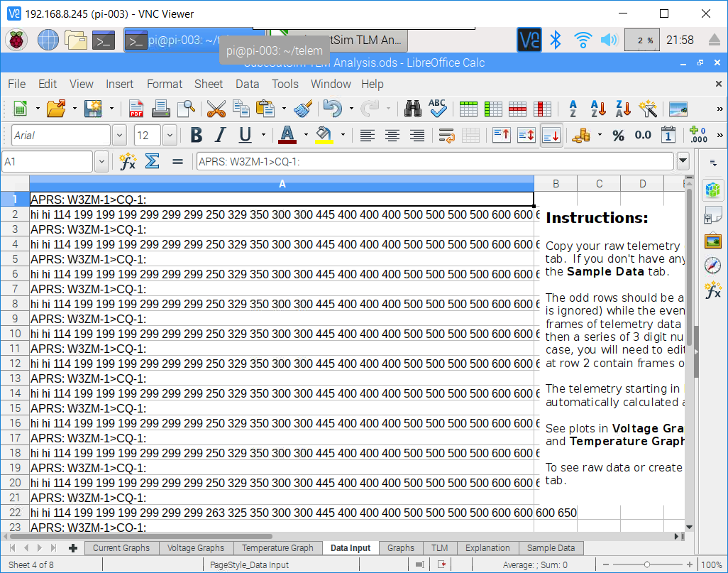The width and height of the screenshot is (728, 573).
Task: Open the Functions panel in the sidebar
Action: point(713,290)
